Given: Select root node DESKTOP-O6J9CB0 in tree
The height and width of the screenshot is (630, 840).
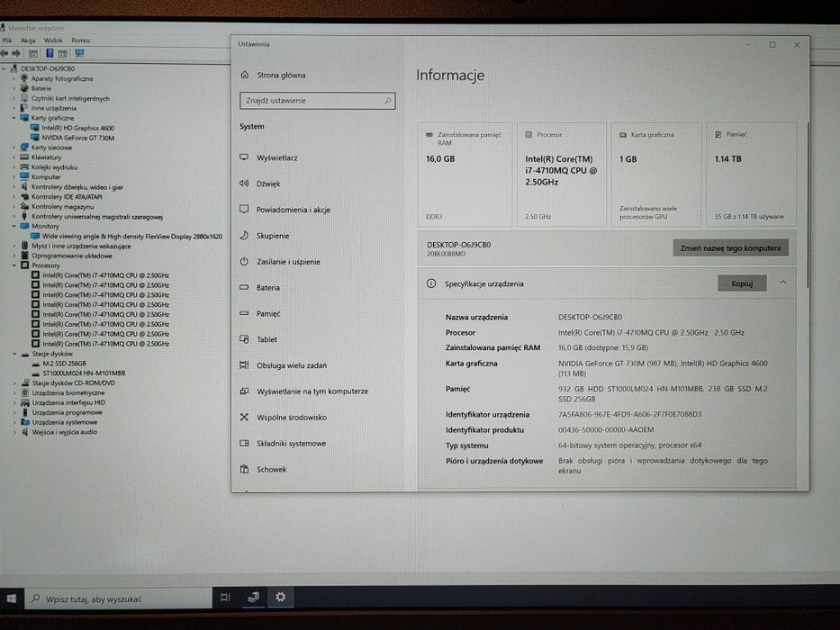Looking at the screenshot, I should pos(48,68).
